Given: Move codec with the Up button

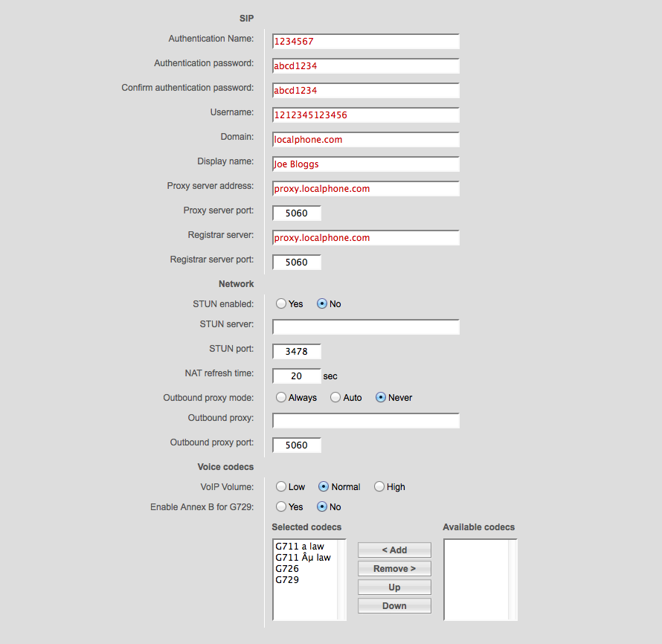Looking at the screenshot, I should [x=394, y=587].
